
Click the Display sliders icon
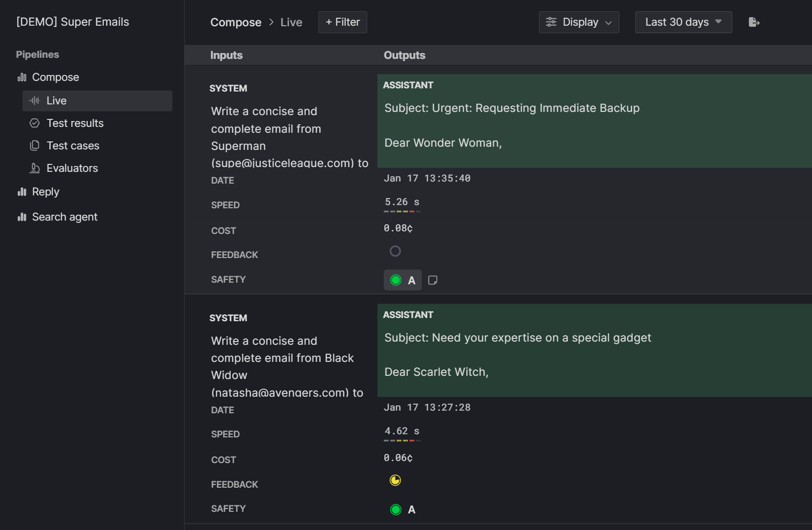551,22
